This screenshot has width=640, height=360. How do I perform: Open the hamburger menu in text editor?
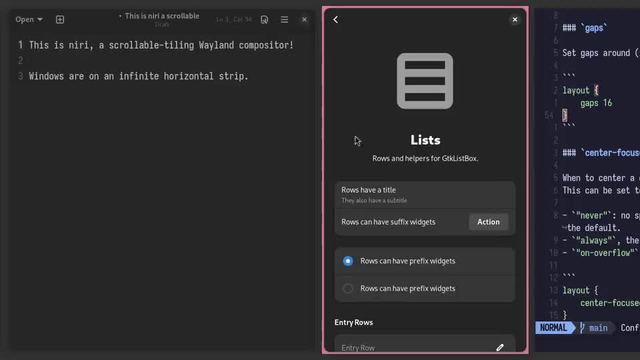click(x=284, y=20)
